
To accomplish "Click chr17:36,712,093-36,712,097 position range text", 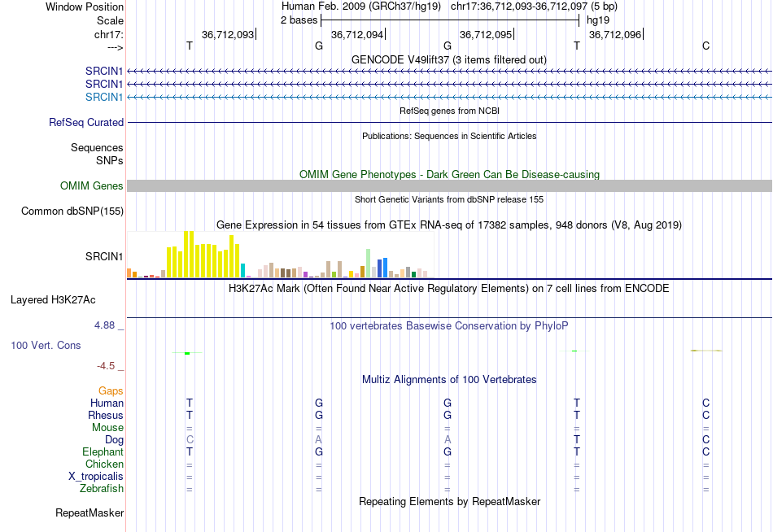I will (534, 7).
